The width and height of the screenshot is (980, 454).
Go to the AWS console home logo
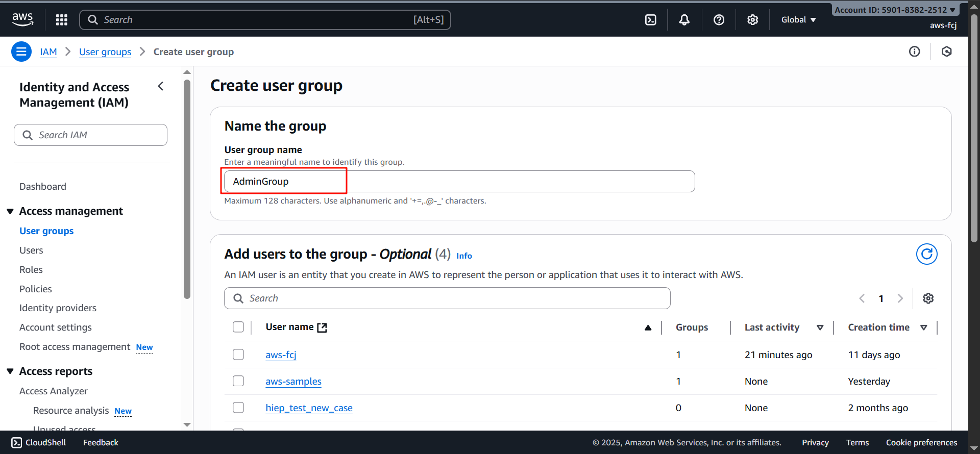pyautogui.click(x=22, y=19)
